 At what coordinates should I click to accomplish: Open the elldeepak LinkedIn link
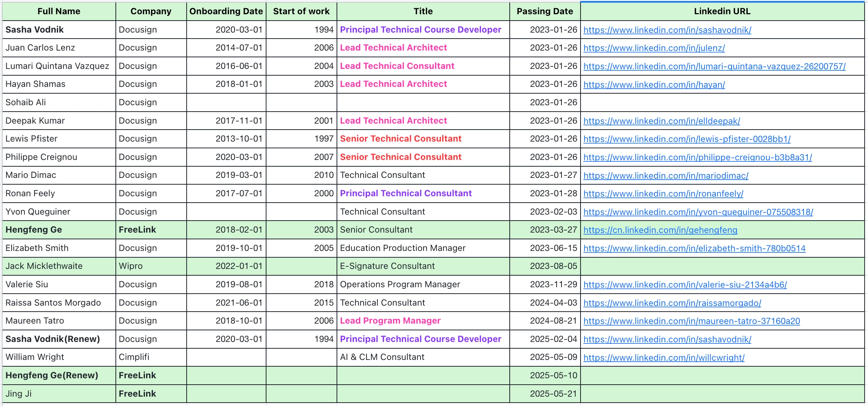tap(661, 121)
